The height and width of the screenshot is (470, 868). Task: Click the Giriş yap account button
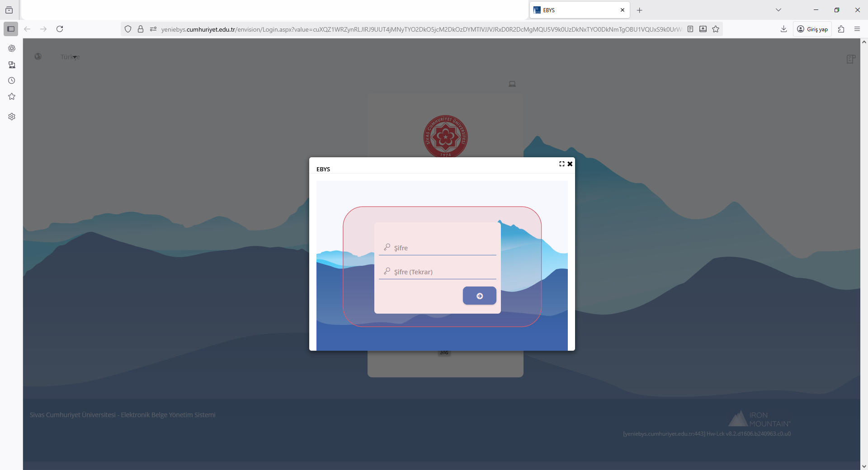click(812, 29)
